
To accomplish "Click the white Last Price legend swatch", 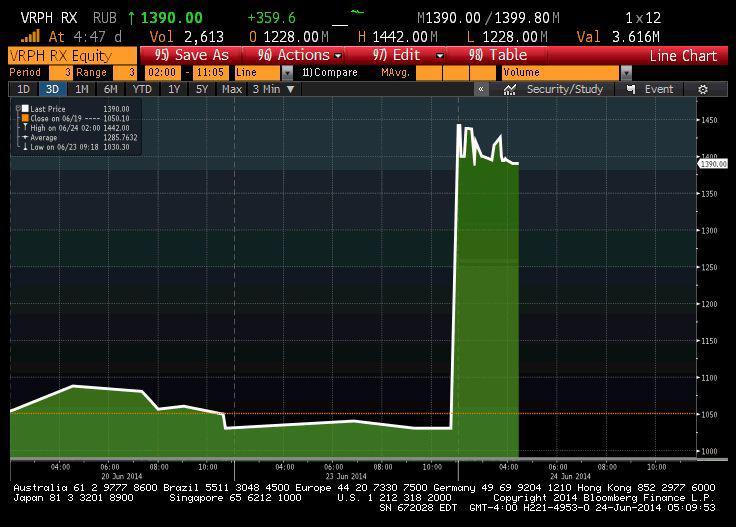I will click(x=26, y=108).
